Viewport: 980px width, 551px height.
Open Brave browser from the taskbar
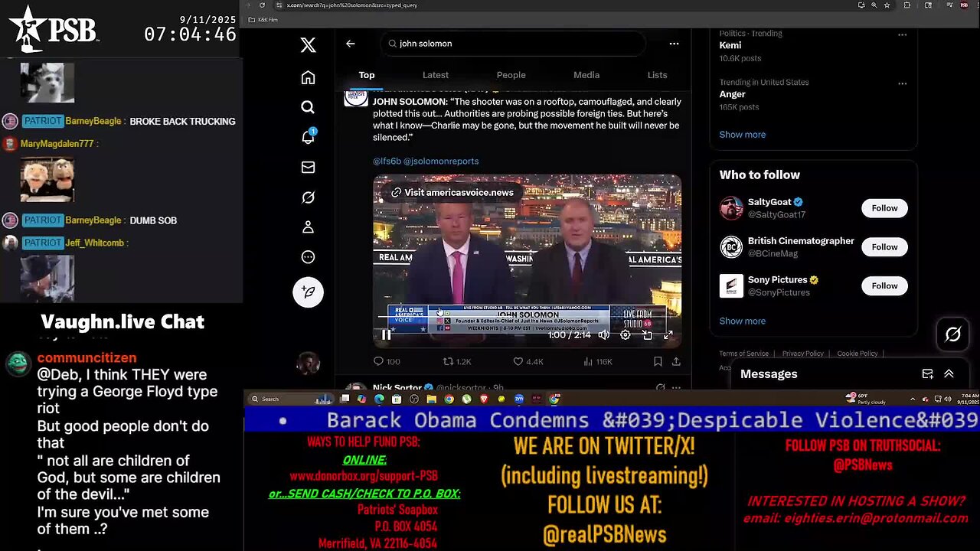(x=484, y=399)
